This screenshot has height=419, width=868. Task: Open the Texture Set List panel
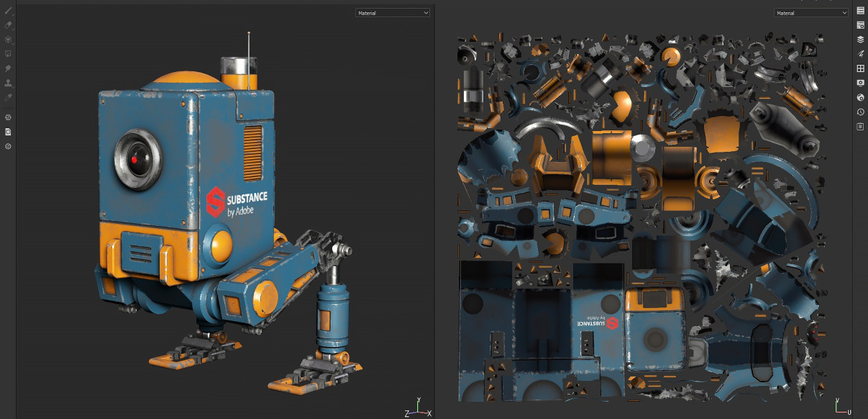pos(860,11)
